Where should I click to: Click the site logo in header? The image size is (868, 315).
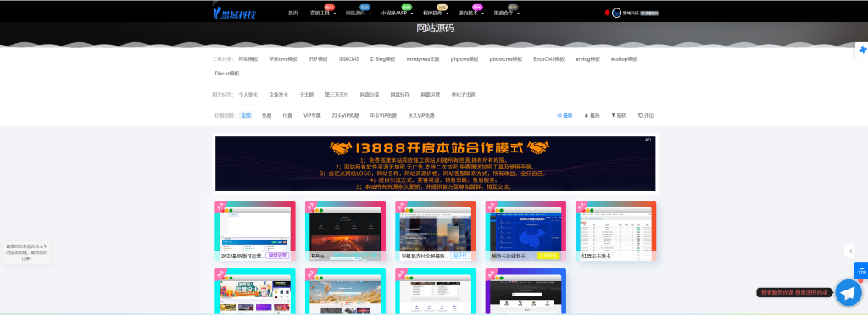(x=234, y=14)
